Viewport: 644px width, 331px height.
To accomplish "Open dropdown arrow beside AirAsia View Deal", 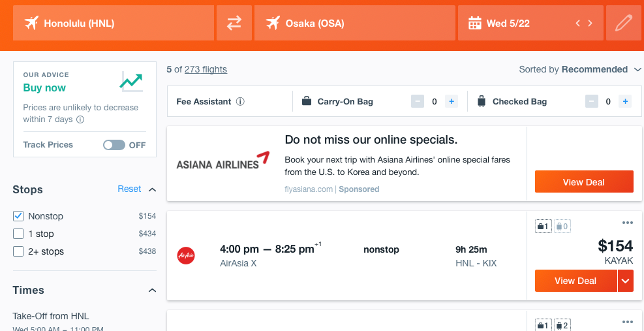I will (626, 281).
